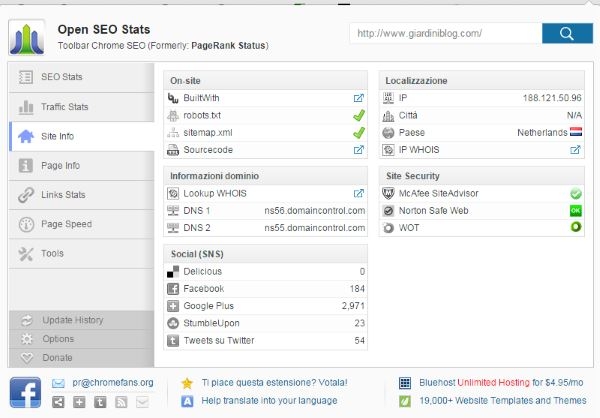The image size is (600, 418).
Task: Click the robots.txt link text
Action: pyautogui.click(x=202, y=115)
